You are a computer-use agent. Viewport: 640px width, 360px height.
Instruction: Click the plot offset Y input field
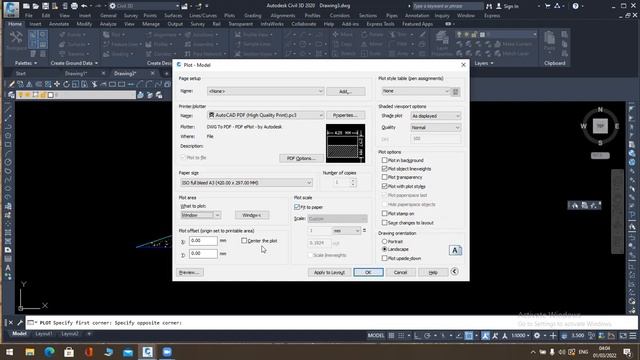[x=203, y=253]
